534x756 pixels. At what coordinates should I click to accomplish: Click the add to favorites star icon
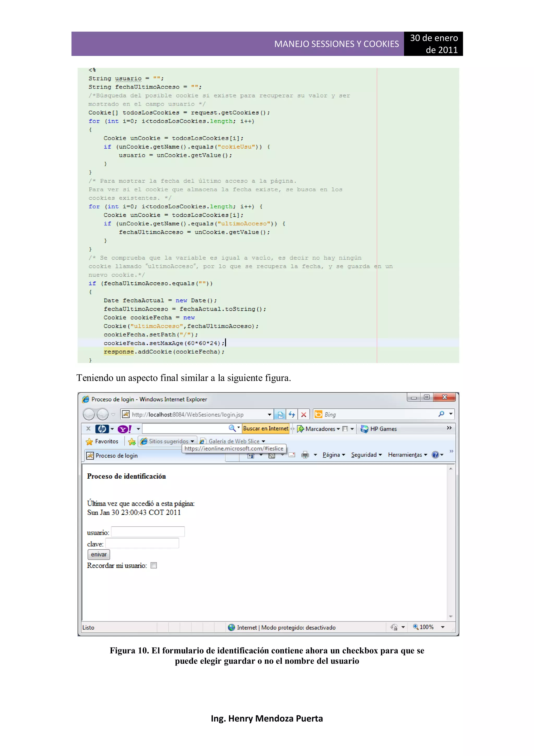(132, 442)
